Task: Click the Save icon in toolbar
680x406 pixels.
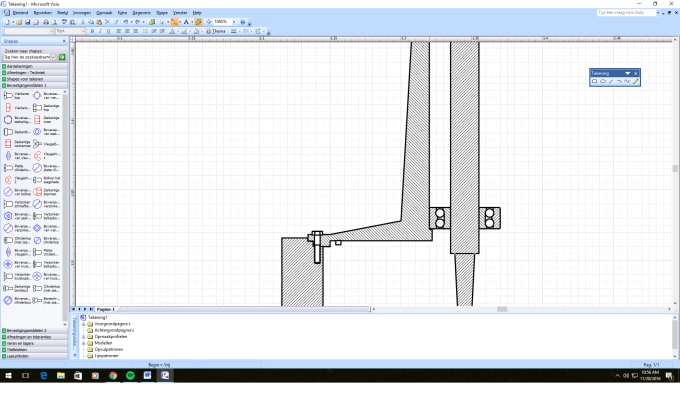Action: tap(28, 22)
